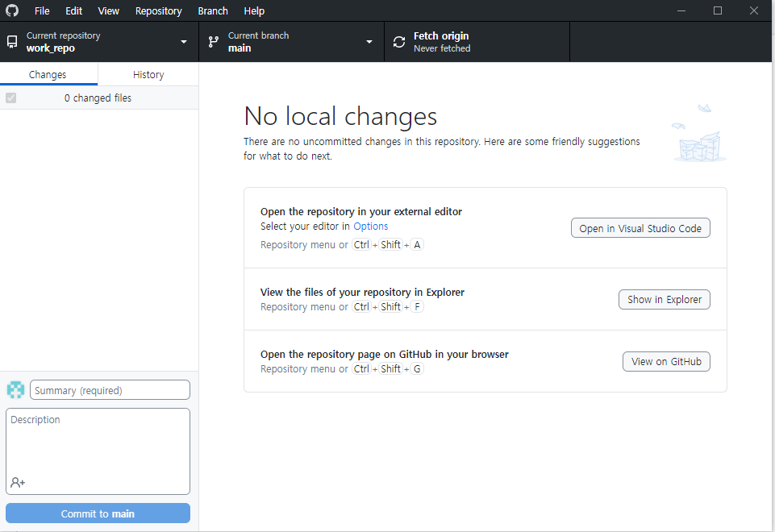775x532 pixels.
Task: Open the Branch menu
Action: pyautogui.click(x=213, y=10)
